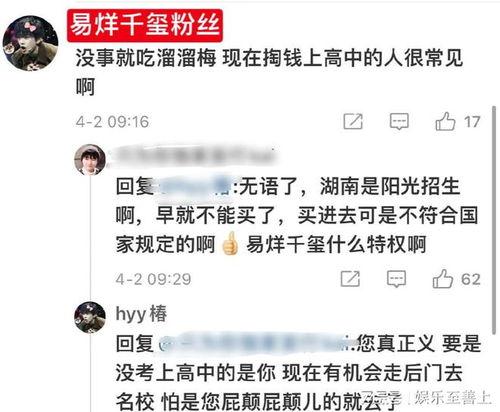This screenshot has height=412, width=500.
Task: Click hyy椿's reply text 您真正义
Action: click(x=395, y=343)
